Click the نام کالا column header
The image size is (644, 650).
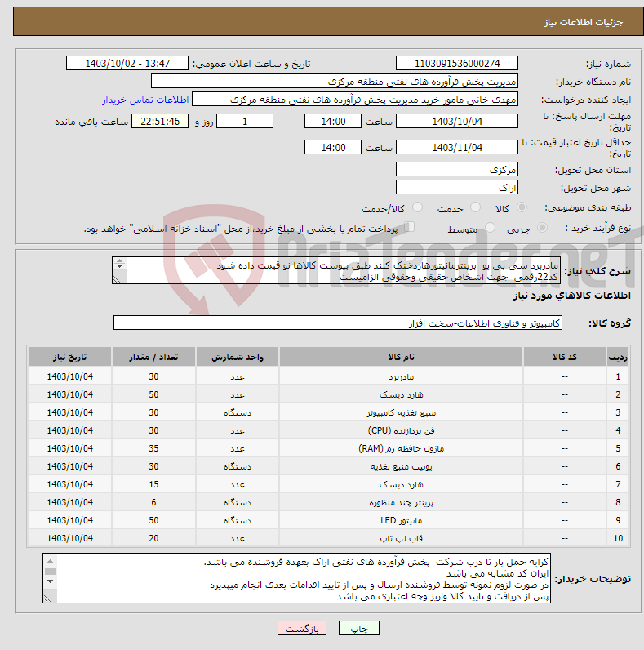click(x=401, y=357)
